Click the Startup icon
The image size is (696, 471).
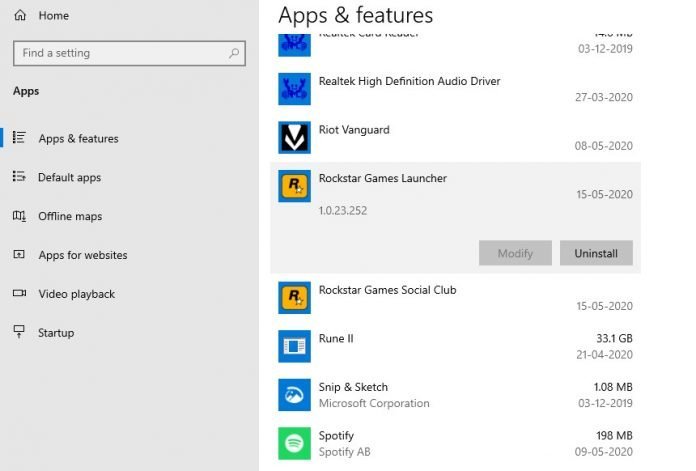19,332
